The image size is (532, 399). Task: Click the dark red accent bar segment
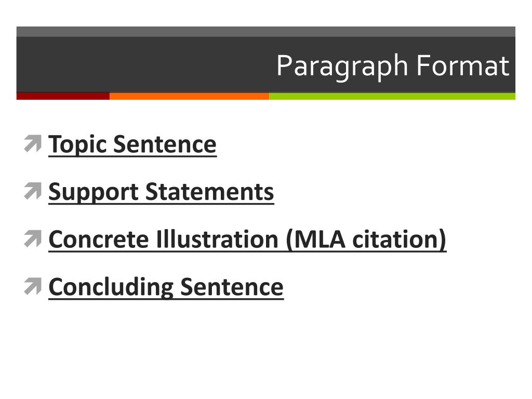pyautogui.click(x=63, y=96)
